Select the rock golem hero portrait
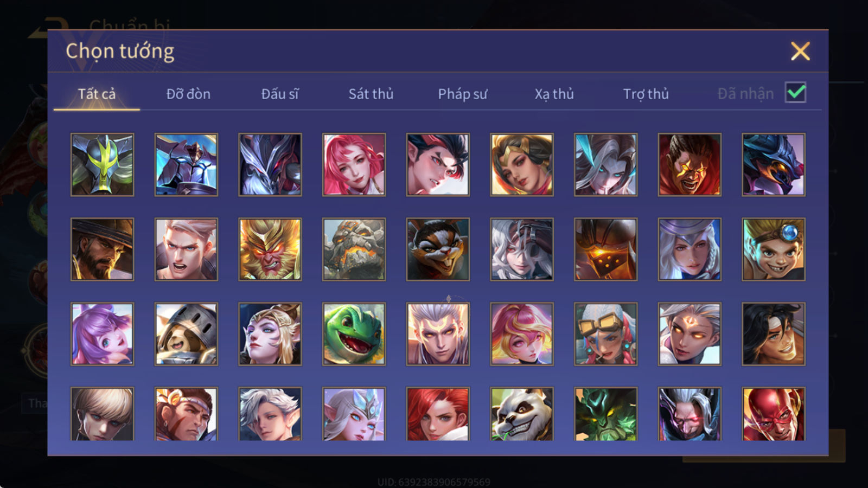This screenshot has width=868, height=488. (x=354, y=249)
